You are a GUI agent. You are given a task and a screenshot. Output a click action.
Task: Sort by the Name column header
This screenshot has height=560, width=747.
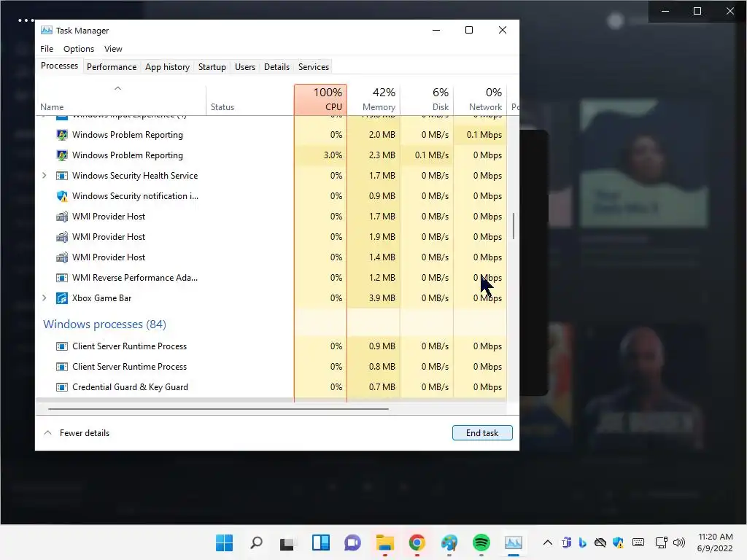click(121, 99)
